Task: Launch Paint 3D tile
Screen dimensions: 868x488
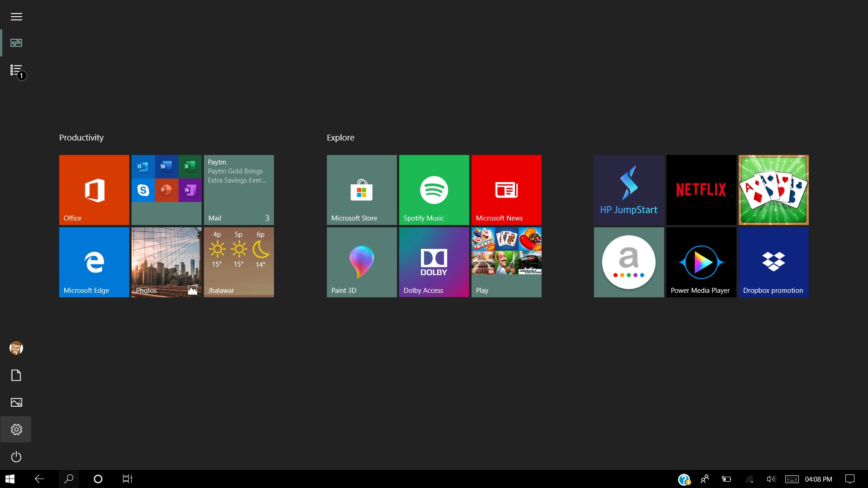Action: (x=362, y=262)
